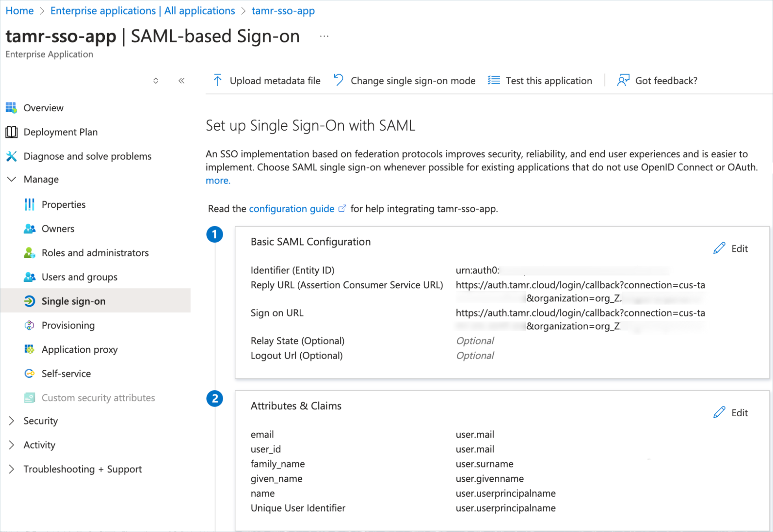Go to Enterprise applications breadcrumb link
Viewport: 773px width, 532px height.
click(143, 11)
